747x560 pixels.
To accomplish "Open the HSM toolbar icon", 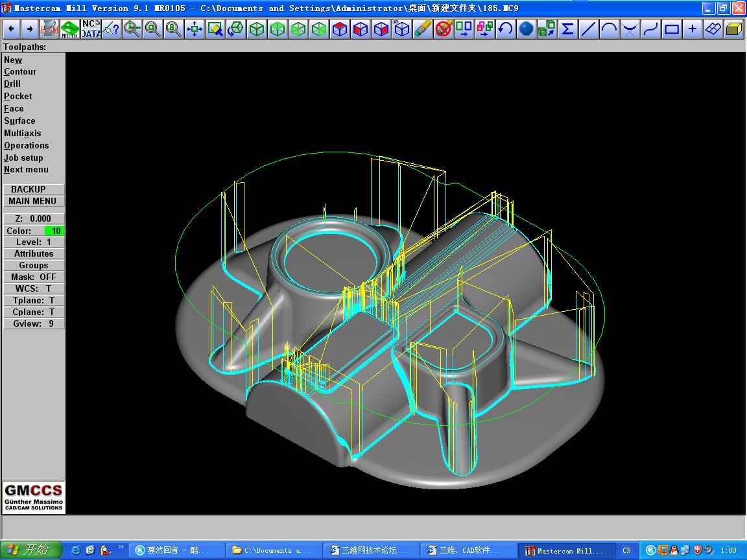I will pos(49,30).
